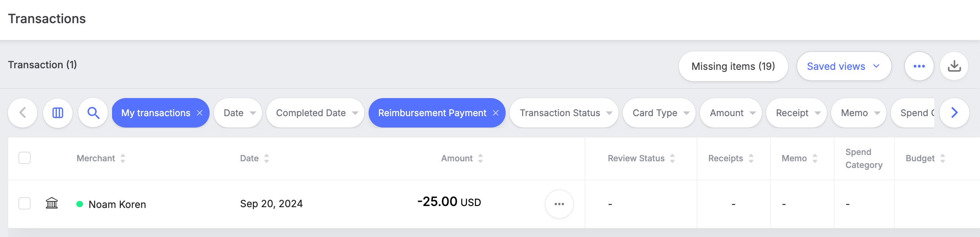Screen dimensions: 980x237
Task: Click the search magnifier icon
Action: [x=93, y=113]
